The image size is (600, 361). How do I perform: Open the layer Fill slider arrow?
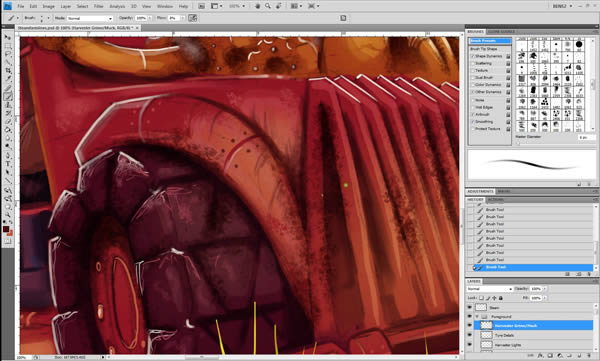click(545, 298)
